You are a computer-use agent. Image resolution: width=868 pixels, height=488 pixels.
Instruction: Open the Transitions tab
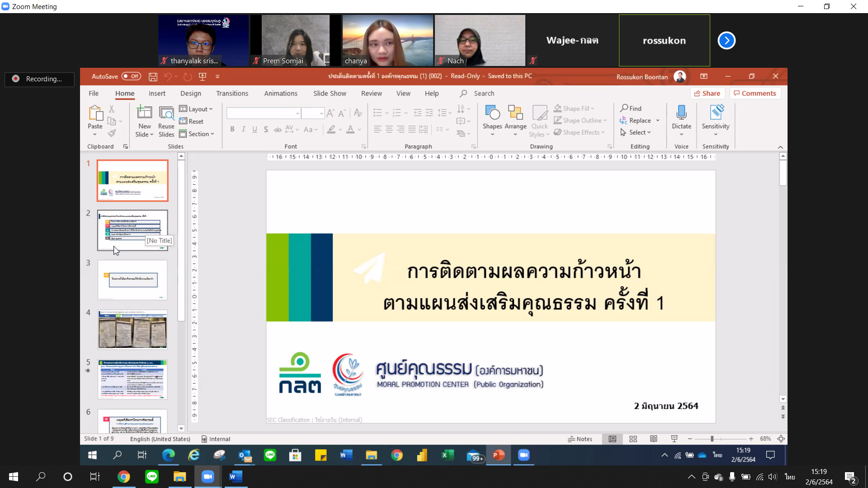coord(232,93)
